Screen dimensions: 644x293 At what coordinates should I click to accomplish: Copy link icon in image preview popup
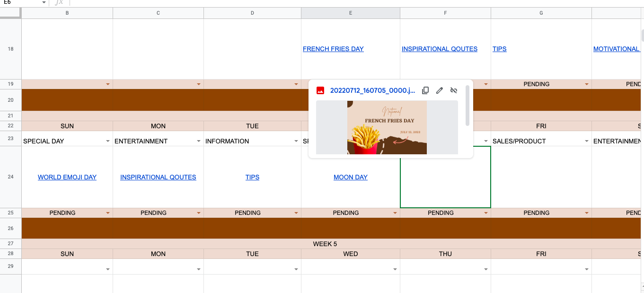425,90
